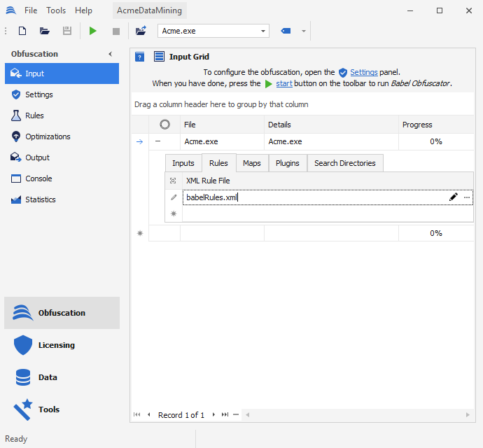Image resolution: width=483 pixels, height=448 pixels.
Task: Open the Acme.exe target dropdown
Action: click(x=263, y=31)
